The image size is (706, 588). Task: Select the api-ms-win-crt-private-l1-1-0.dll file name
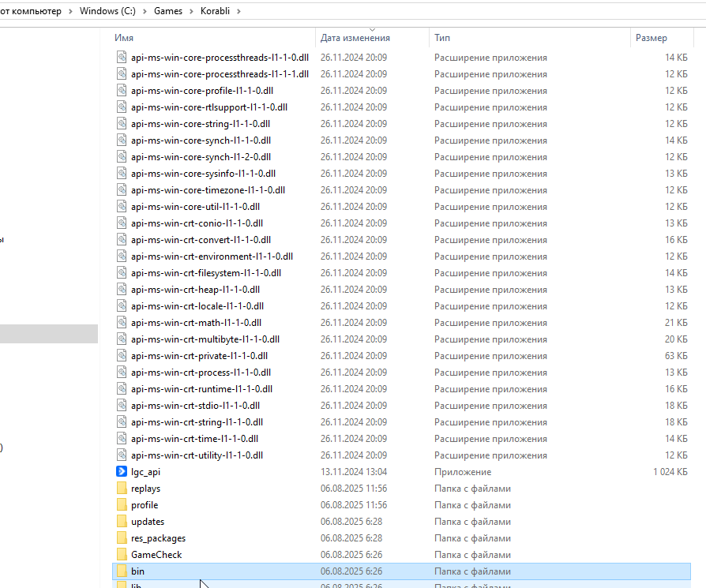click(x=199, y=356)
